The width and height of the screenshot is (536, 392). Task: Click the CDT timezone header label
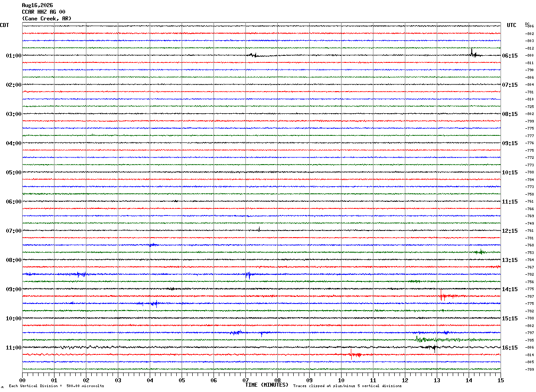point(4,25)
